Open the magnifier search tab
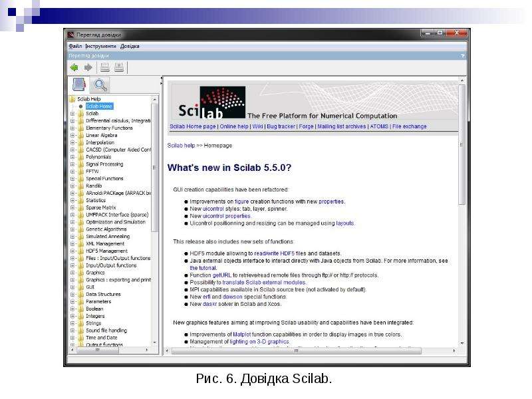The image size is (532, 399). (x=100, y=85)
